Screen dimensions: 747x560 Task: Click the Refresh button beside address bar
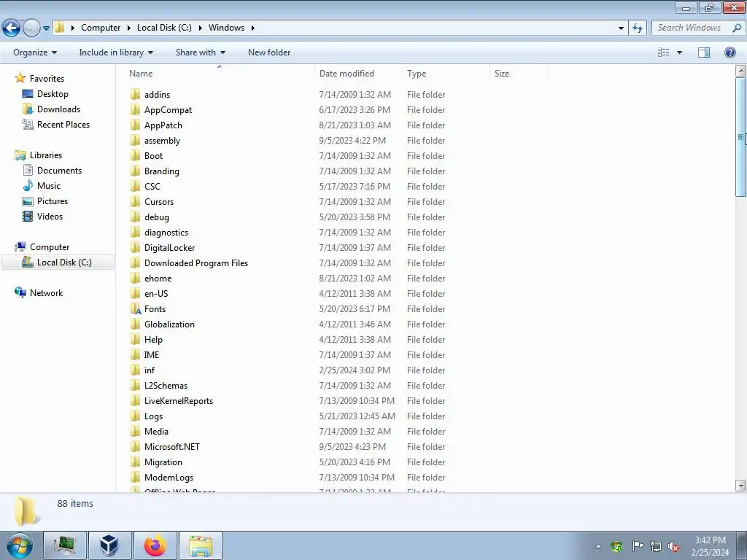coord(638,28)
